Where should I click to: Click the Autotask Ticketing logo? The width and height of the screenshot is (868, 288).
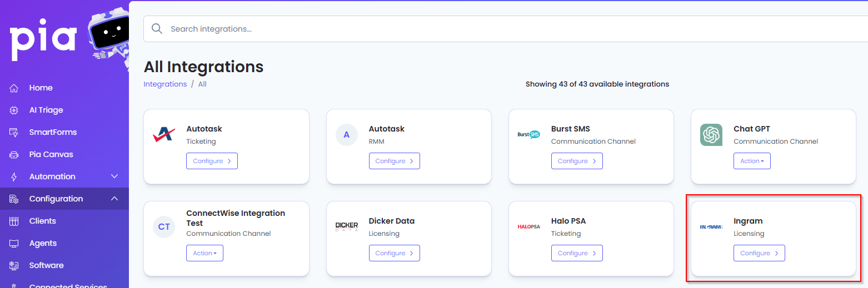click(x=164, y=135)
